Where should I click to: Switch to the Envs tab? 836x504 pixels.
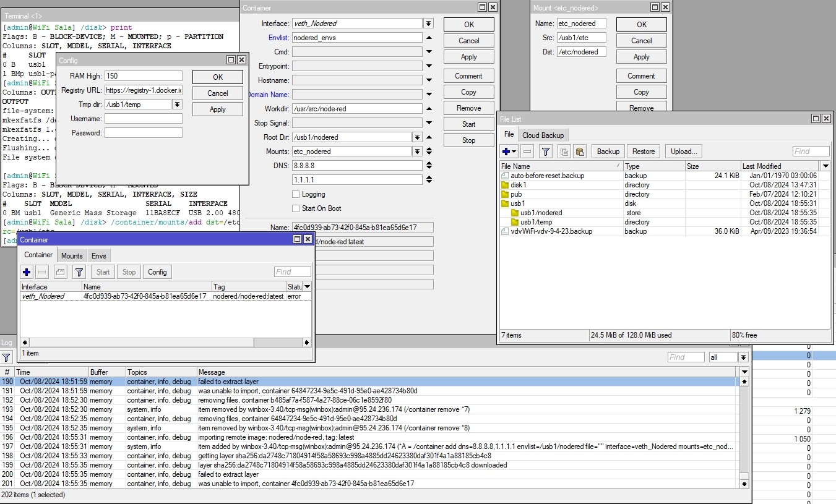pos(99,255)
